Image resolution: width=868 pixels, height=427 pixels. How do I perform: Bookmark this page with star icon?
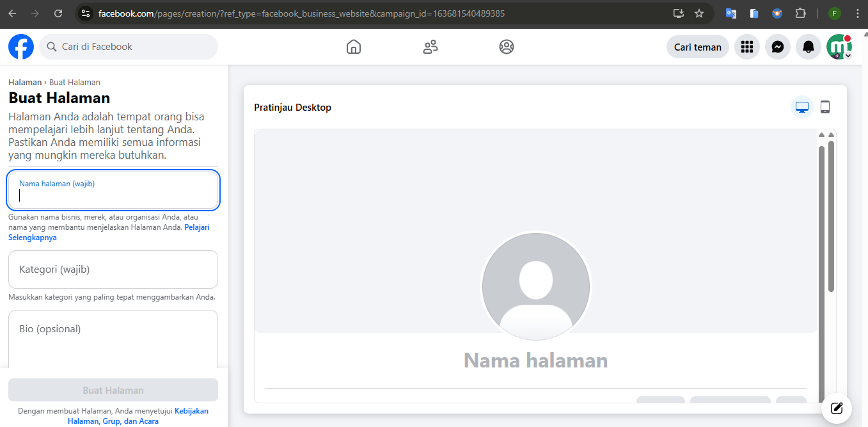click(699, 13)
